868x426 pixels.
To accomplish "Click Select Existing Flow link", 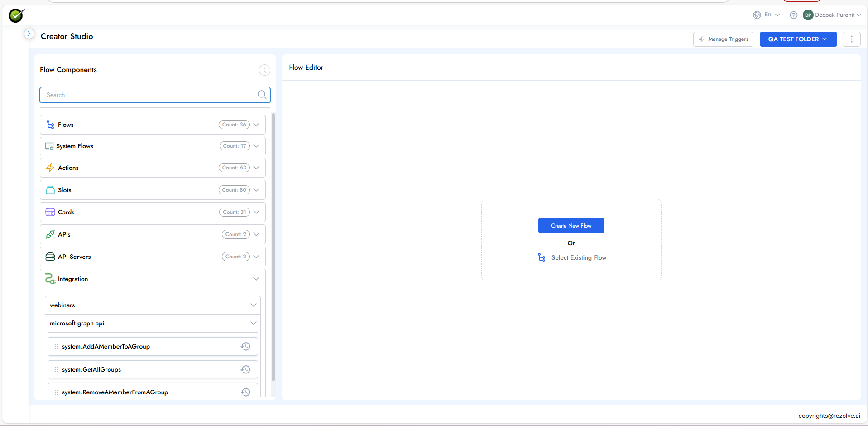I will click(578, 257).
